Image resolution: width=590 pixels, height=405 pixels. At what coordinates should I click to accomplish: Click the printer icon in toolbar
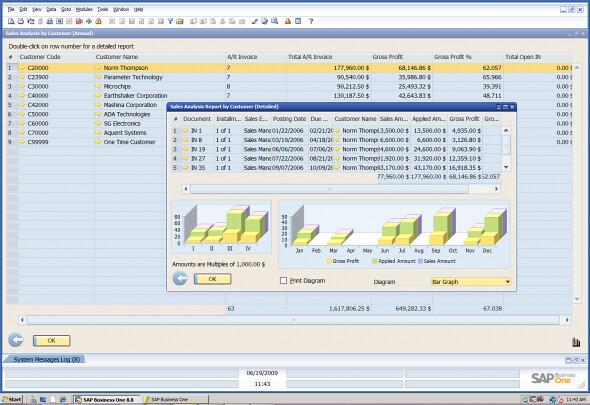coord(21,21)
